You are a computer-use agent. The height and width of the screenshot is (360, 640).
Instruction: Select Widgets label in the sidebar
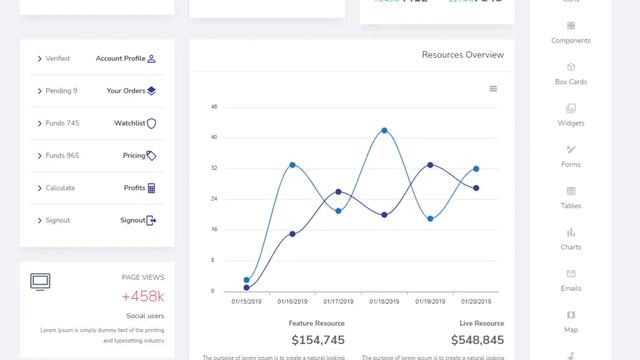(571, 123)
